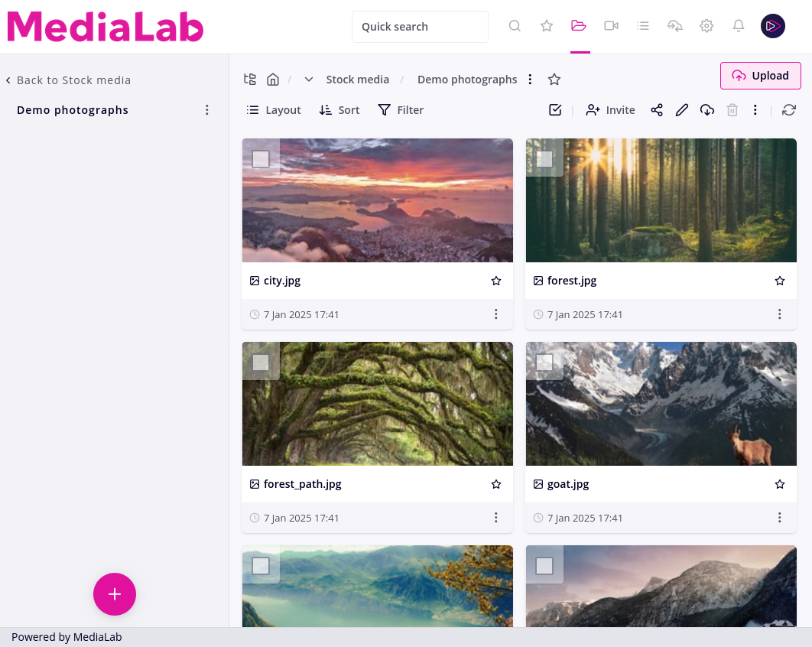Click the select-all checkmark icon in toolbar
This screenshot has height=647, width=812.
pyautogui.click(x=555, y=110)
